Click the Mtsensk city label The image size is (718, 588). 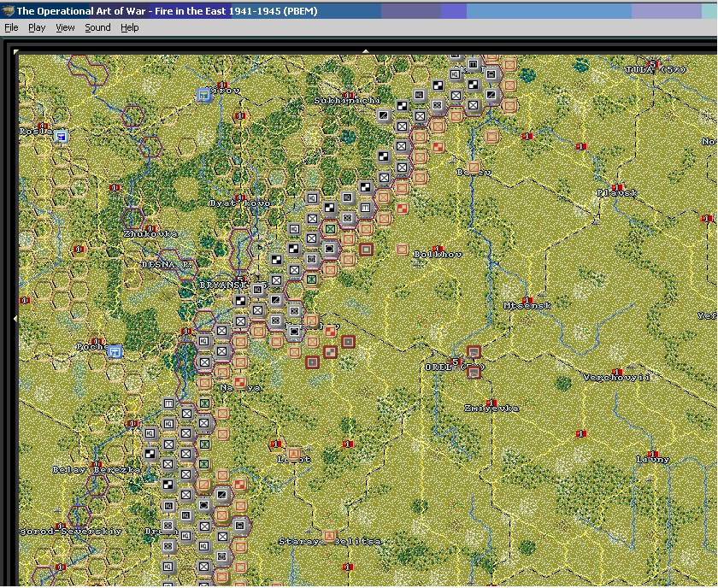click(527, 306)
